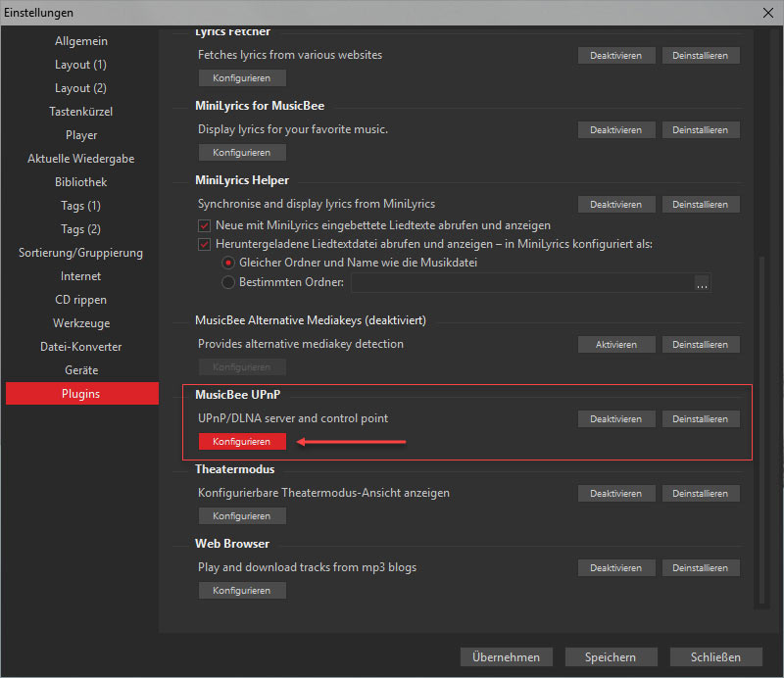Close dialog with Schließen button
Image resolution: width=784 pixels, height=678 pixels.
[716, 657]
